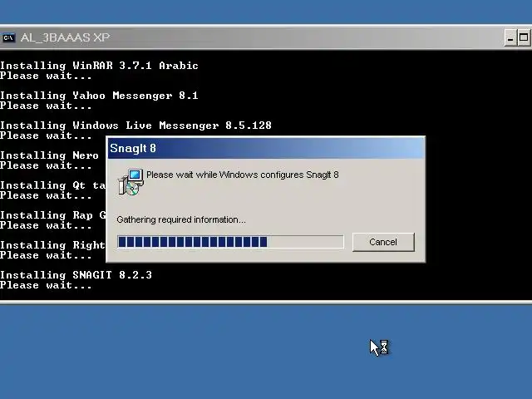Click 'Installing Rap' console line

tap(53, 215)
